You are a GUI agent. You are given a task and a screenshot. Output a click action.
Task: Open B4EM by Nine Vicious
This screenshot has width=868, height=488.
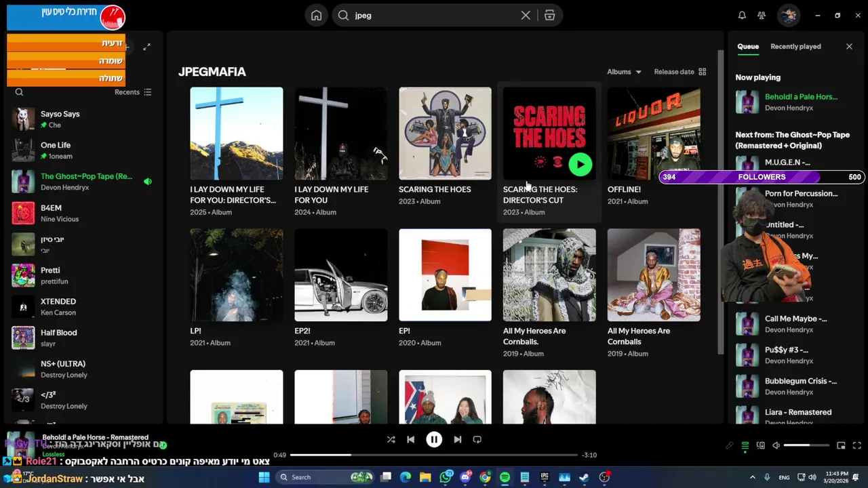(83, 213)
